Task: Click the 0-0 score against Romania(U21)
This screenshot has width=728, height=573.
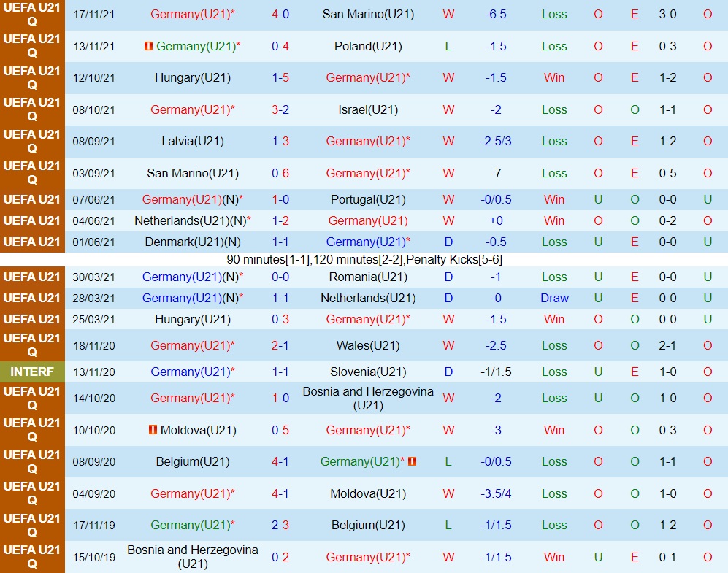Action: (x=280, y=277)
